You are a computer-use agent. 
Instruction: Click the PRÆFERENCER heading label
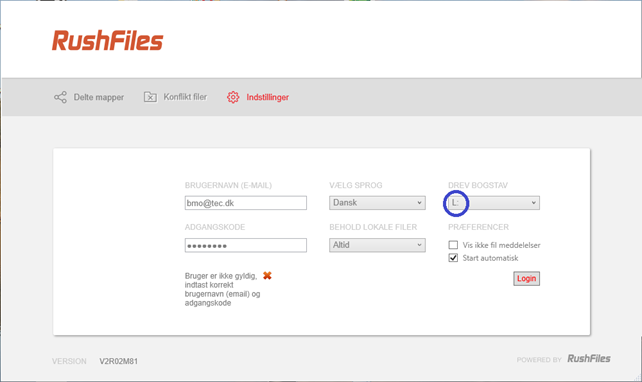[x=478, y=227]
